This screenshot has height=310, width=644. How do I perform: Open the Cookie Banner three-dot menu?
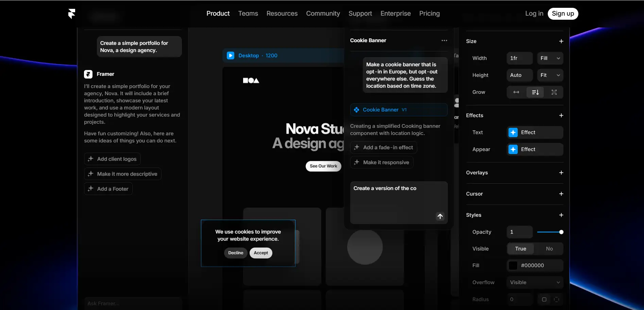[x=444, y=40]
